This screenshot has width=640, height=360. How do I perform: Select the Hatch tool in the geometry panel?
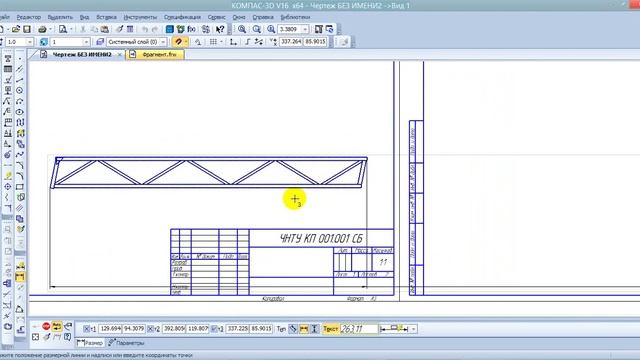point(20,208)
